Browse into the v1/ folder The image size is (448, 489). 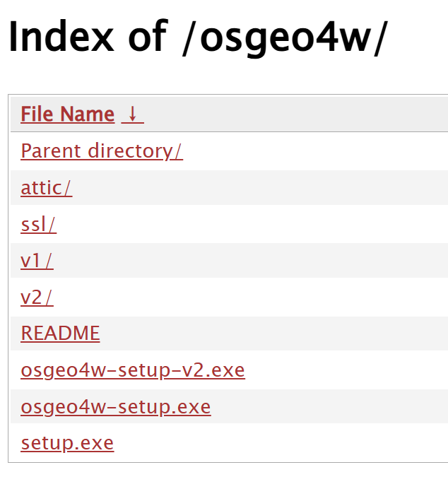[37, 261]
